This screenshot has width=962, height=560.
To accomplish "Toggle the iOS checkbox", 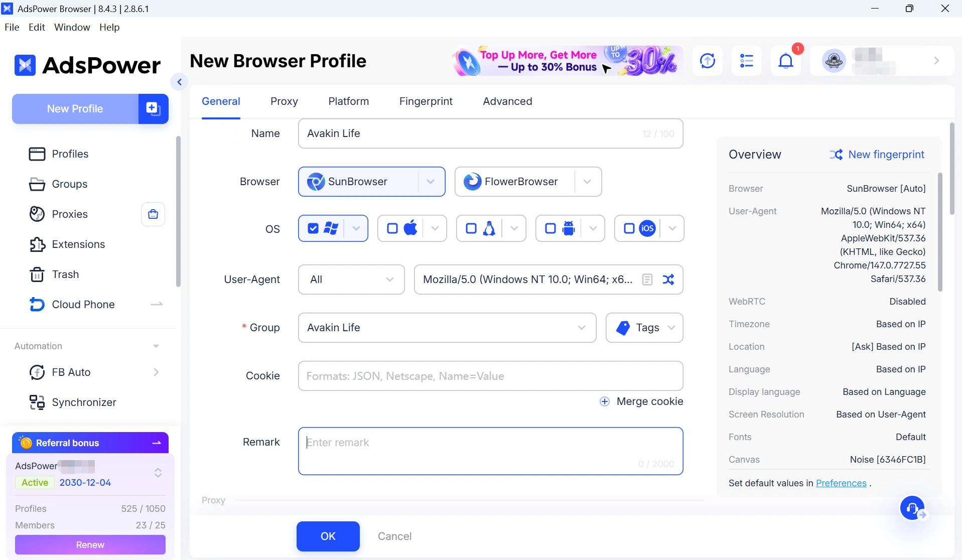I will (x=629, y=229).
